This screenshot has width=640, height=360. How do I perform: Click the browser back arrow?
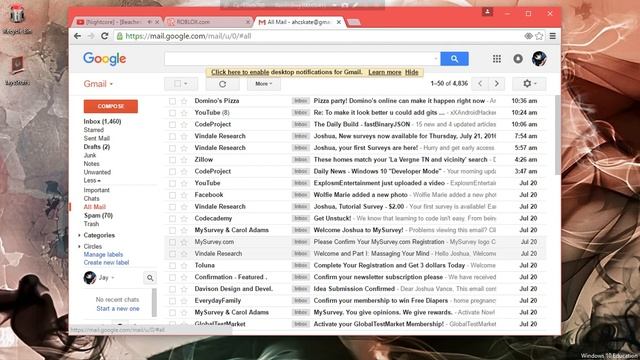coord(78,36)
